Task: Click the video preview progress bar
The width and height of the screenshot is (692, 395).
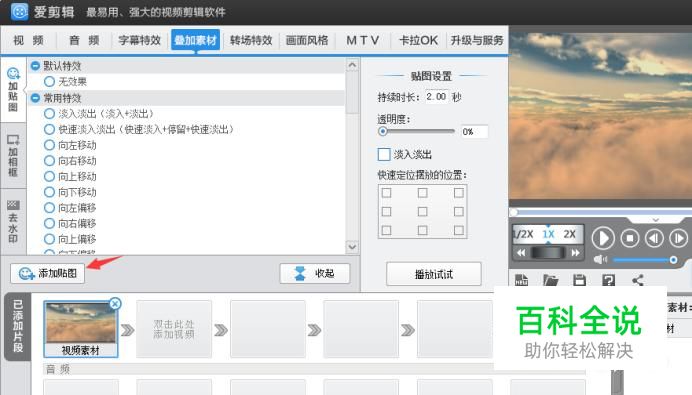Action: [600, 212]
